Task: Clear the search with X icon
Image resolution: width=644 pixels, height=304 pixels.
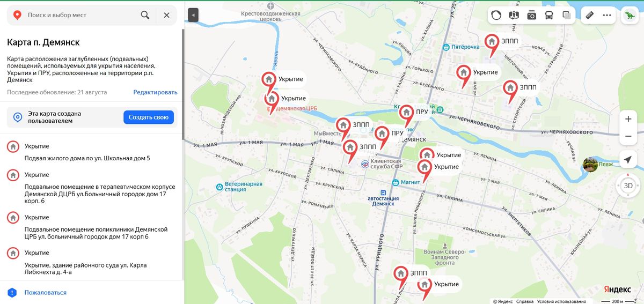Action: click(x=166, y=15)
